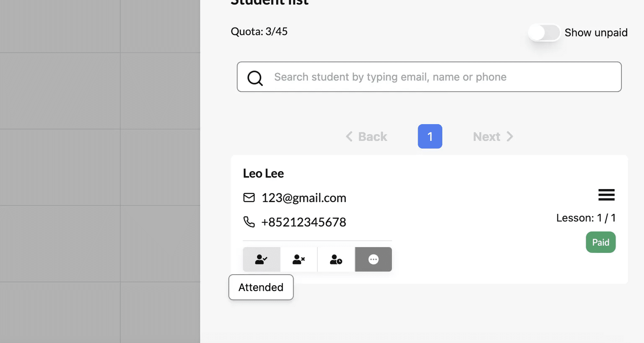Click the green Paid status badge
This screenshot has height=343, width=644.
600,242
